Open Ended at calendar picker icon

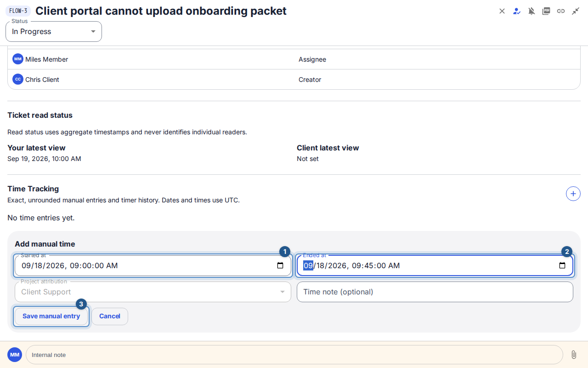(x=562, y=265)
